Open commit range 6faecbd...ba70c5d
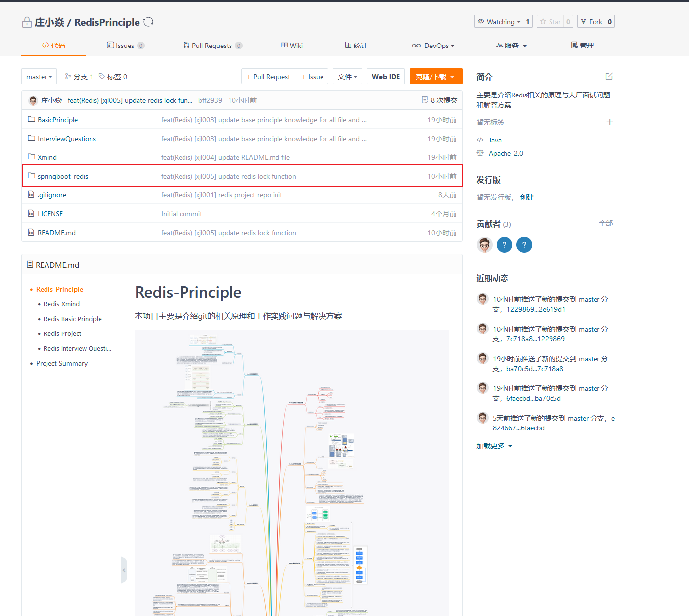 pyautogui.click(x=534, y=398)
